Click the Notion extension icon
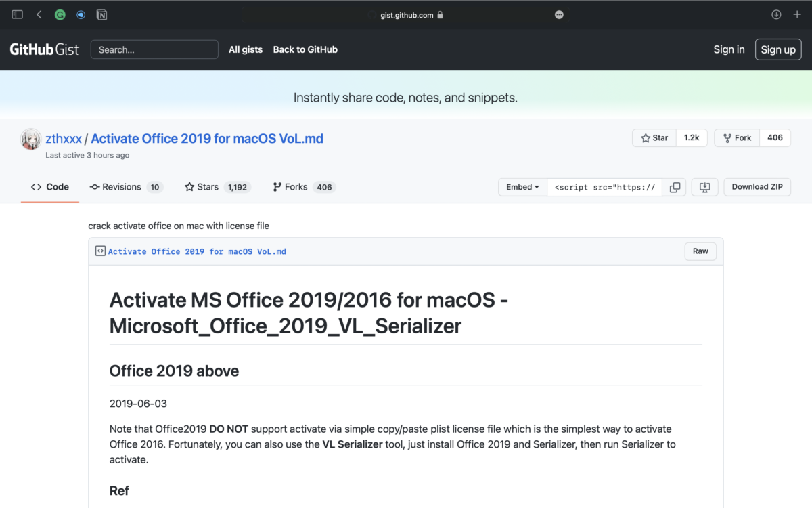812x508 pixels. pyautogui.click(x=101, y=14)
